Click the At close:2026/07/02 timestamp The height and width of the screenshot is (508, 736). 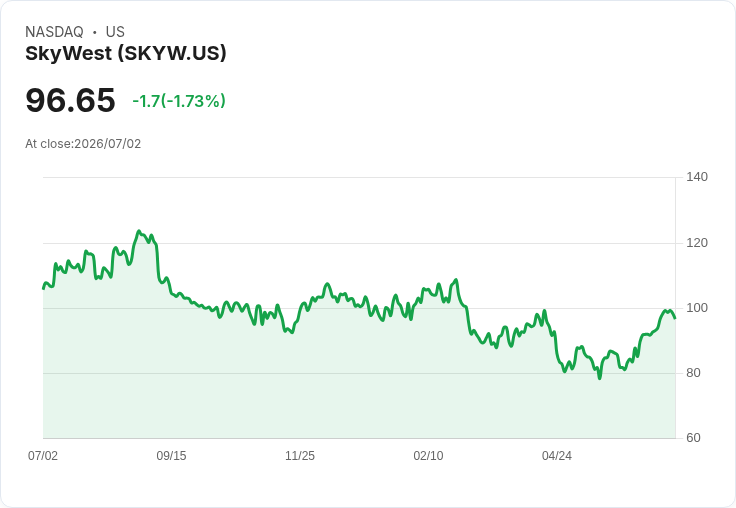point(83,144)
